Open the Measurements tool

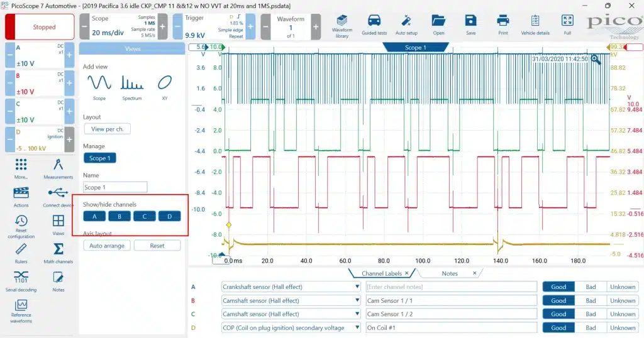pos(58,168)
